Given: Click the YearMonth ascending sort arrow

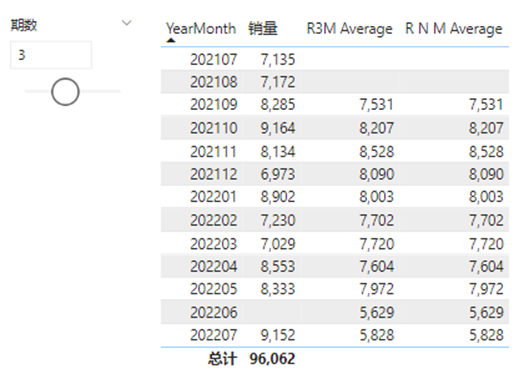Looking at the screenshot, I should coord(171,40).
